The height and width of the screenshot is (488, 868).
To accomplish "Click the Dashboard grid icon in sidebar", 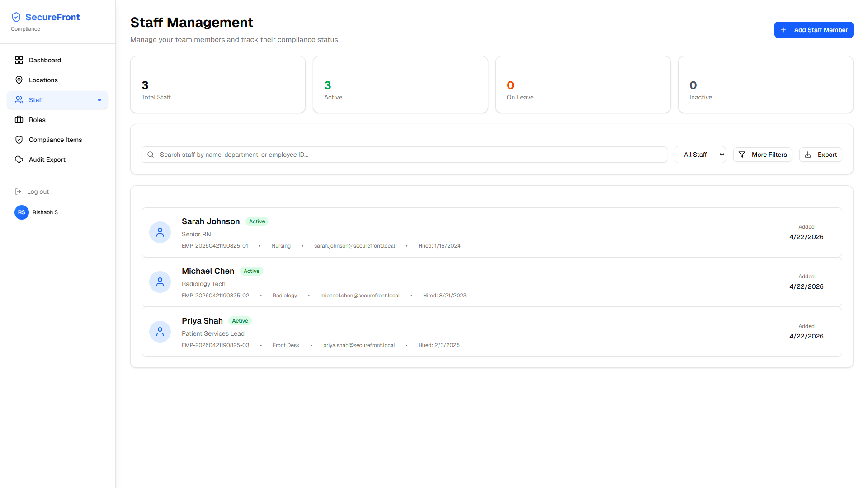I will click(19, 60).
